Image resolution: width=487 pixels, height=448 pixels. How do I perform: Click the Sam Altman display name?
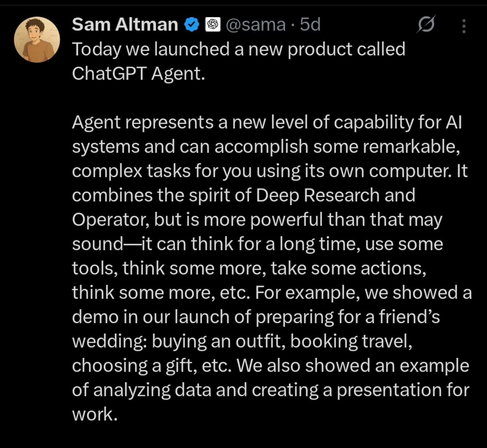125,24
